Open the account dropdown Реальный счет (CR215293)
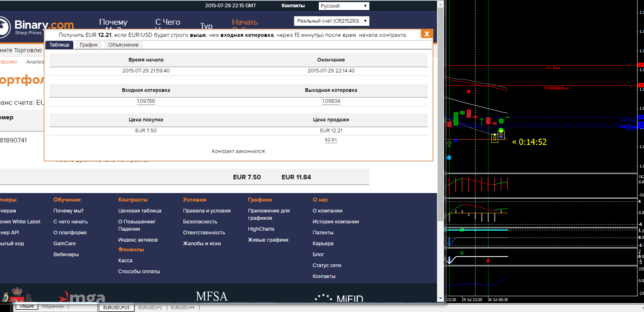644x312 pixels. 332,21
